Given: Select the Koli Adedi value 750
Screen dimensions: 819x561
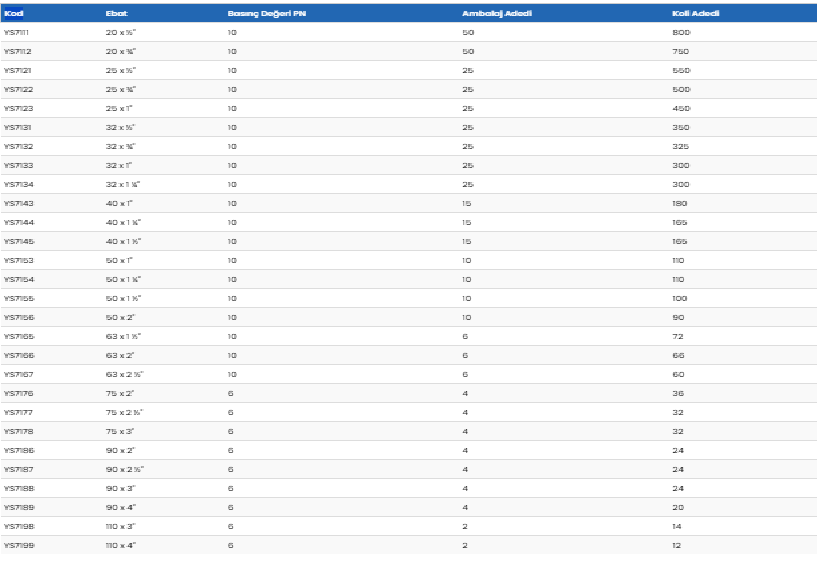Looking at the screenshot, I should (681, 51).
